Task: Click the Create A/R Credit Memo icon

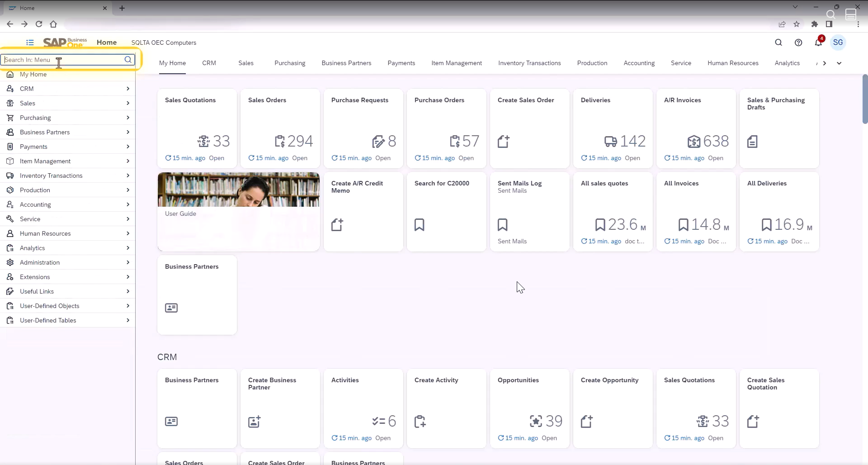Action: click(337, 225)
